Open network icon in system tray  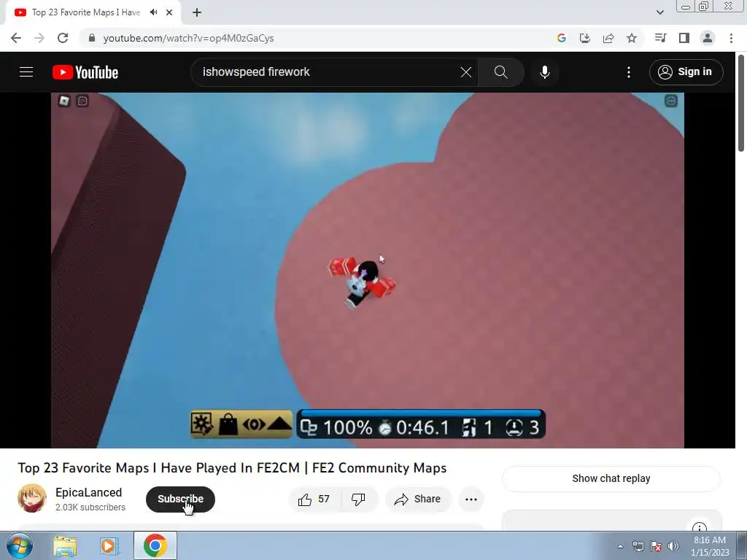pyautogui.click(x=638, y=546)
